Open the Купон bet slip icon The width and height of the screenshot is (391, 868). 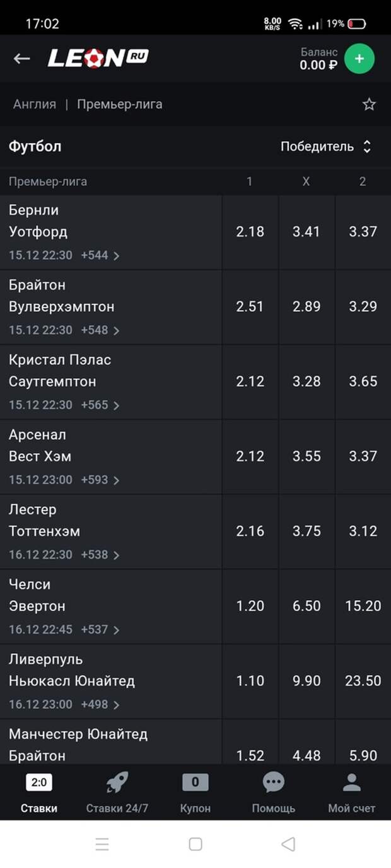(195, 783)
